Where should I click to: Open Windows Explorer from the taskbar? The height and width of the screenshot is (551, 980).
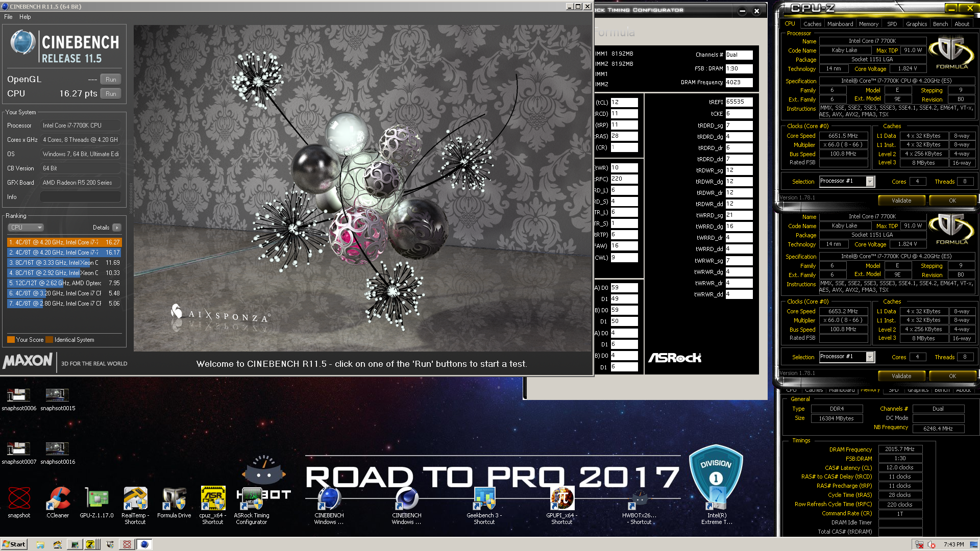tap(40, 544)
